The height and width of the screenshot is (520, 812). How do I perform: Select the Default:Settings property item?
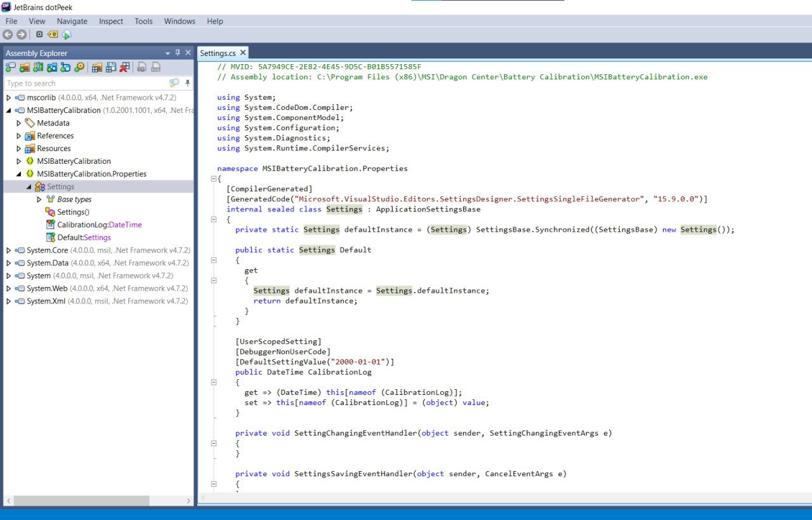[79, 237]
